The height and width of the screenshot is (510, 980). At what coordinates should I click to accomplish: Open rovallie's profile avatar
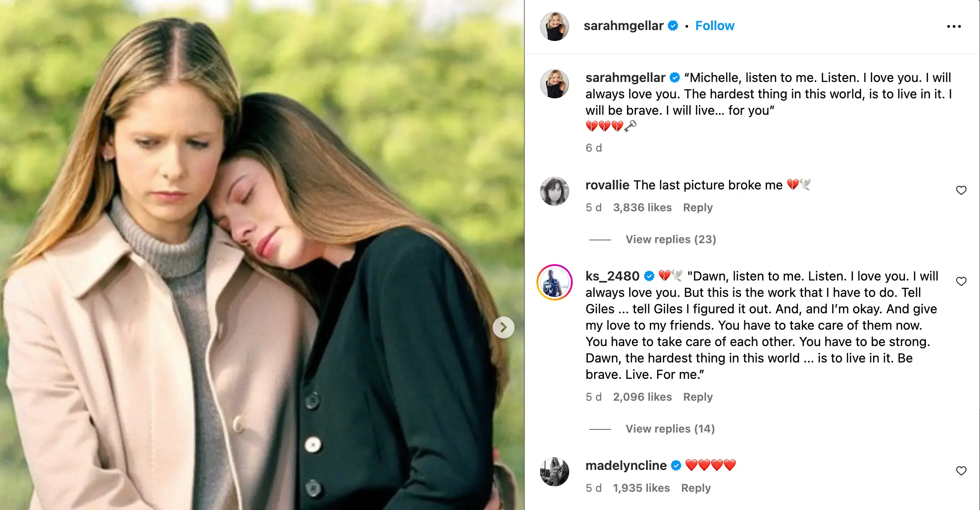pos(554,191)
